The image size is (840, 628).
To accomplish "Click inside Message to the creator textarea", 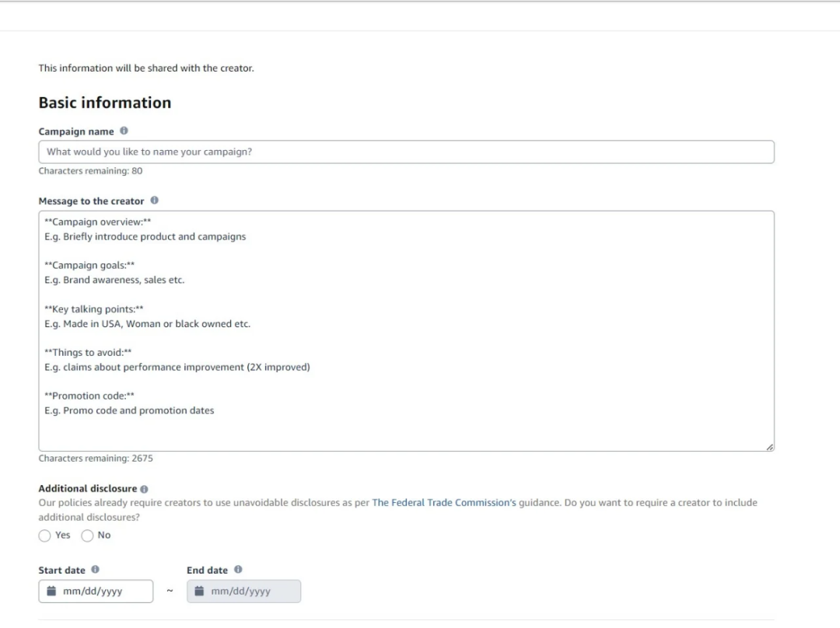I will pos(406,331).
